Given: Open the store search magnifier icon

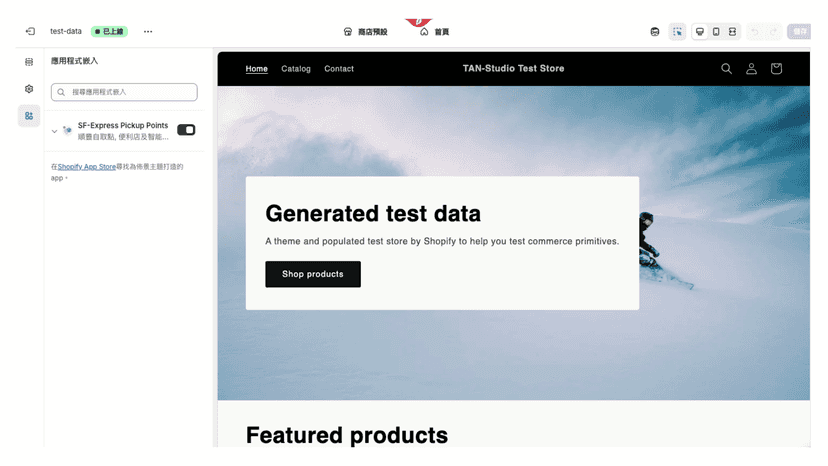Looking at the screenshot, I should 727,69.
